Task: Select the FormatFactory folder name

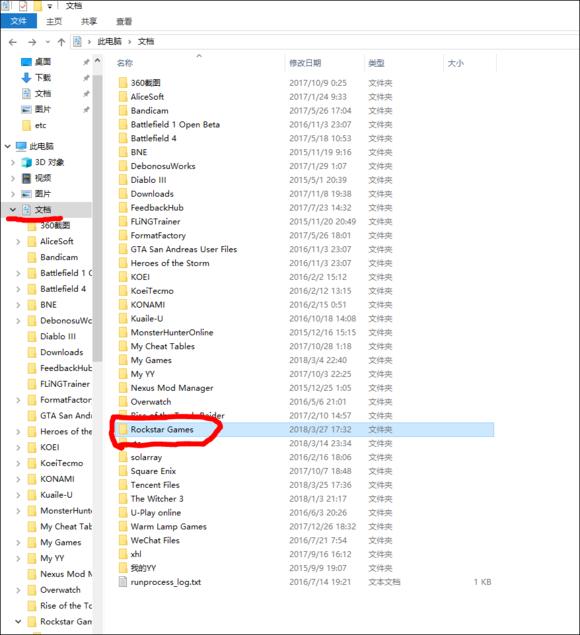Action: click(x=158, y=235)
